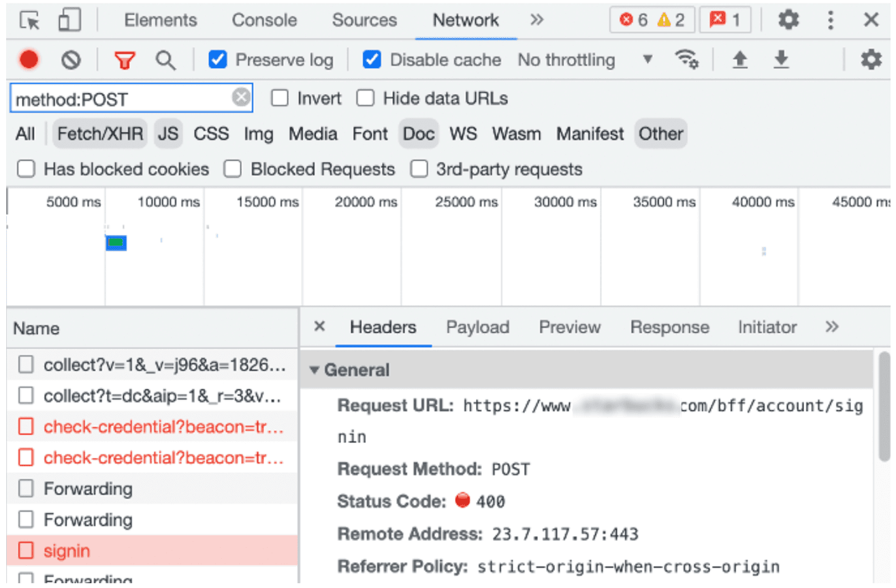Click the export HAR file icon
The image size is (896, 588).
tap(780, 60)
